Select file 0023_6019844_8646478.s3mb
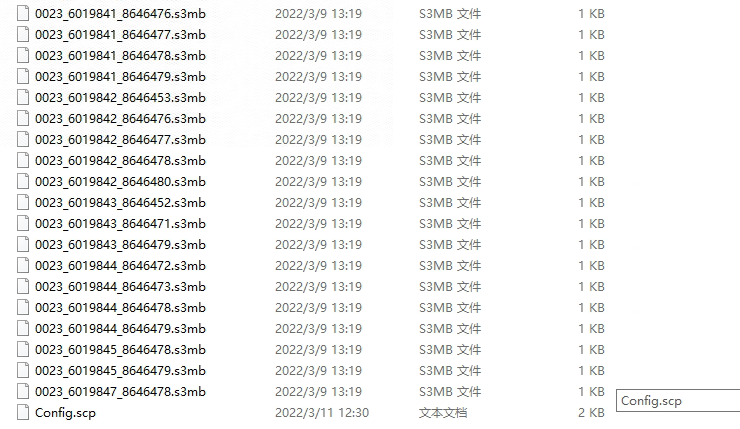The height and width of the screenshot is (429, 740). pos(120,308)
